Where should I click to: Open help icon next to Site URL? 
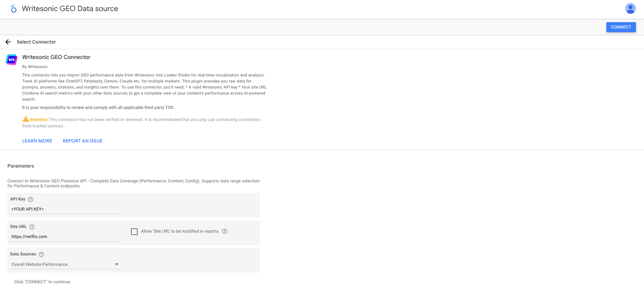pyautogui.click(x=32, y=227)
